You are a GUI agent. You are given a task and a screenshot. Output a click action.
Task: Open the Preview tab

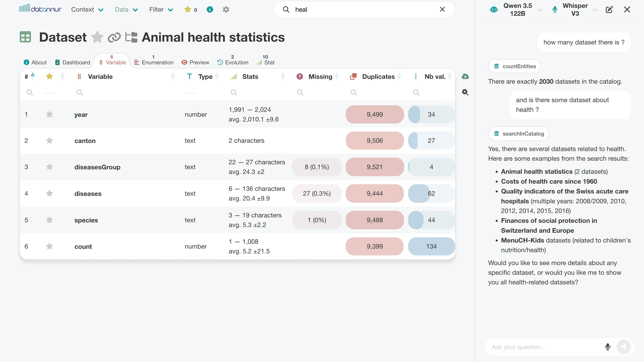pos(195,62)
